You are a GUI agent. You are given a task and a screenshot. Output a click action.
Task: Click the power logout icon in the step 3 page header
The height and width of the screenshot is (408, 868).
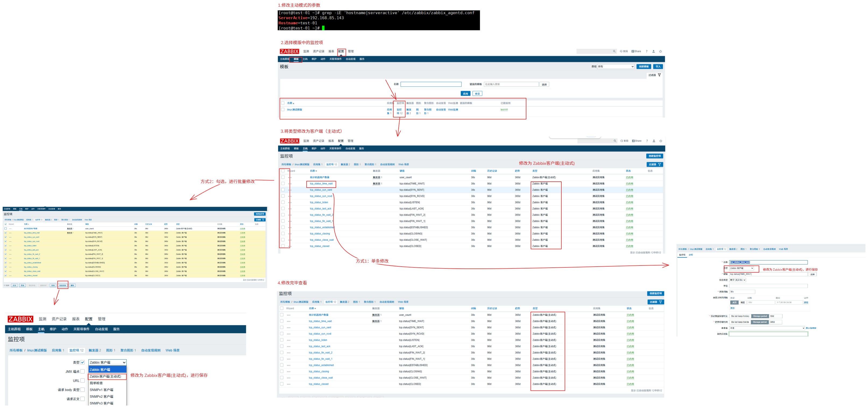[x=661, y=141]
